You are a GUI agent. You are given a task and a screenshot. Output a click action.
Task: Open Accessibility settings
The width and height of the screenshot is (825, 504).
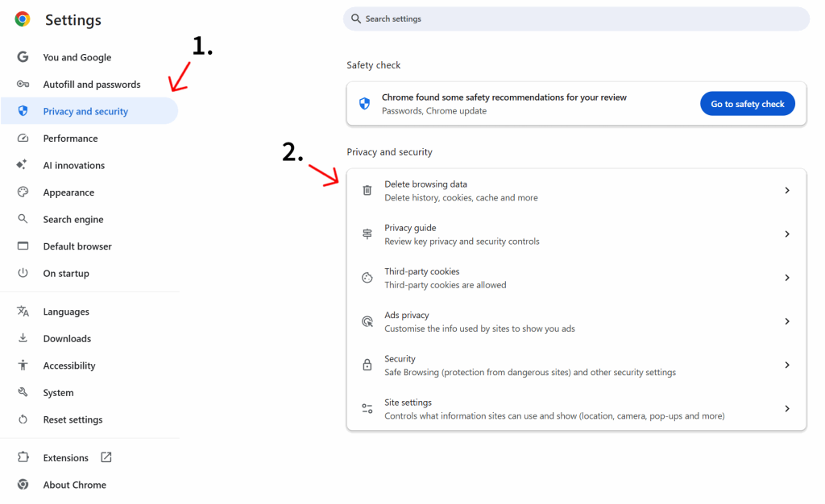click(69, 366)
